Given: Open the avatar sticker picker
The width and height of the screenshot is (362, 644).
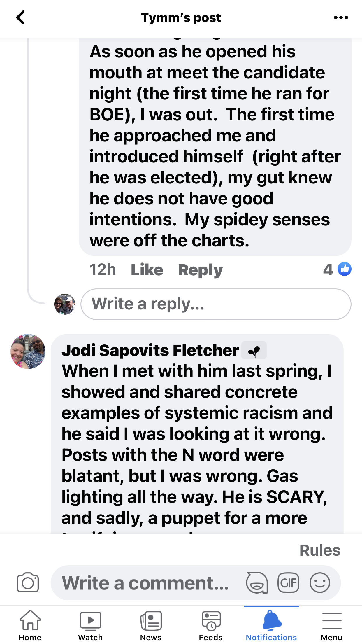Looking at the screenshot, I should point(257,583).
